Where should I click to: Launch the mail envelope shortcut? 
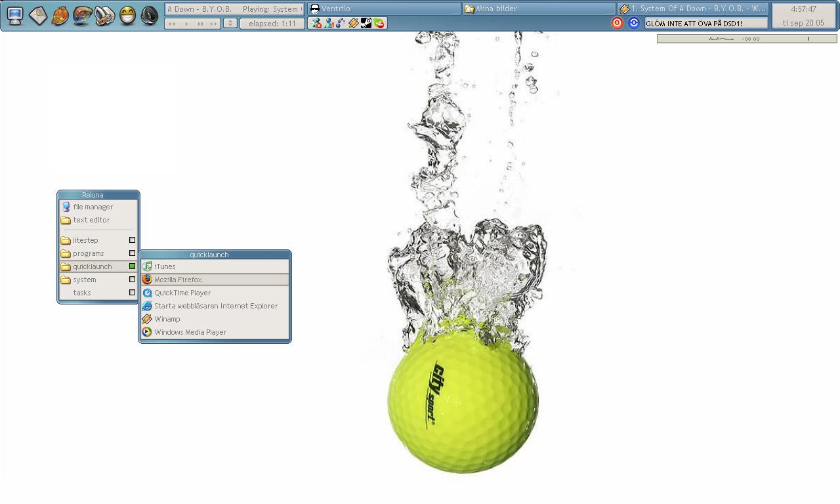(x=38, y=16)
